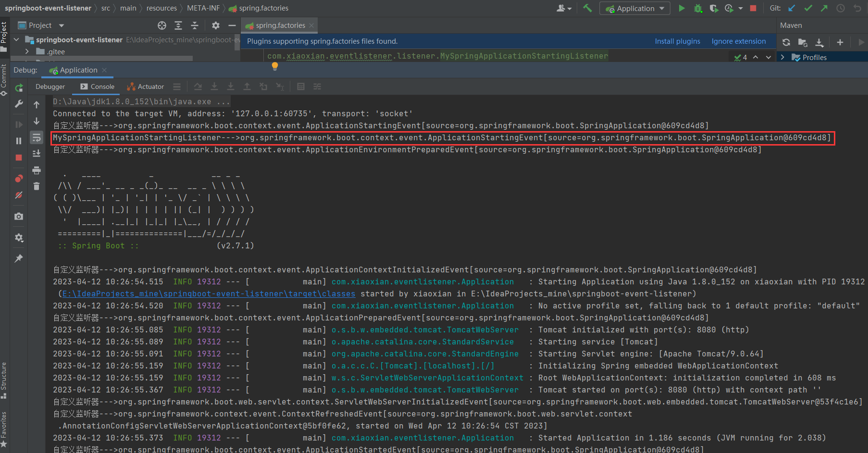This screenshot has width=868, height=453.
Task: Stop the application with top red square
Action: click(x=753, y=8)
